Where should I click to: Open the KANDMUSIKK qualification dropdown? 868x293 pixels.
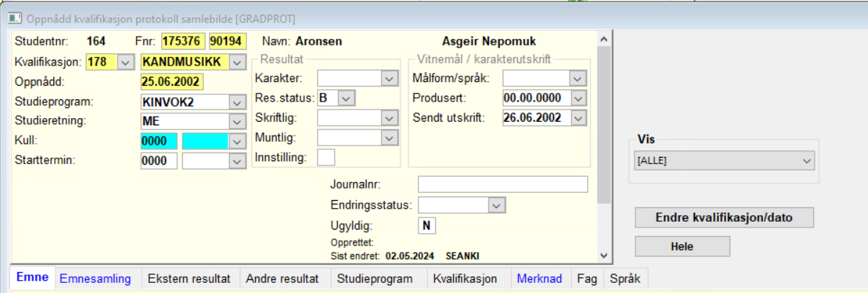[x=237, y=62]
